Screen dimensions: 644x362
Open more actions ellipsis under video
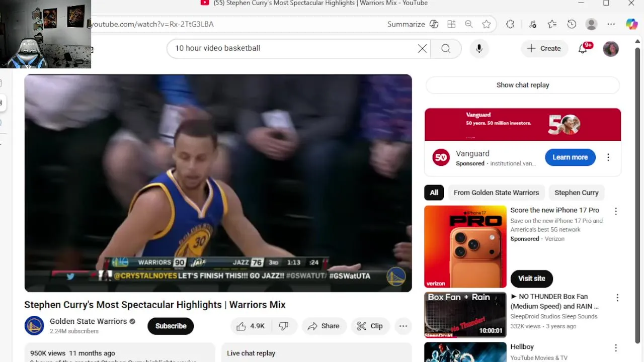(x=403, y=326)
